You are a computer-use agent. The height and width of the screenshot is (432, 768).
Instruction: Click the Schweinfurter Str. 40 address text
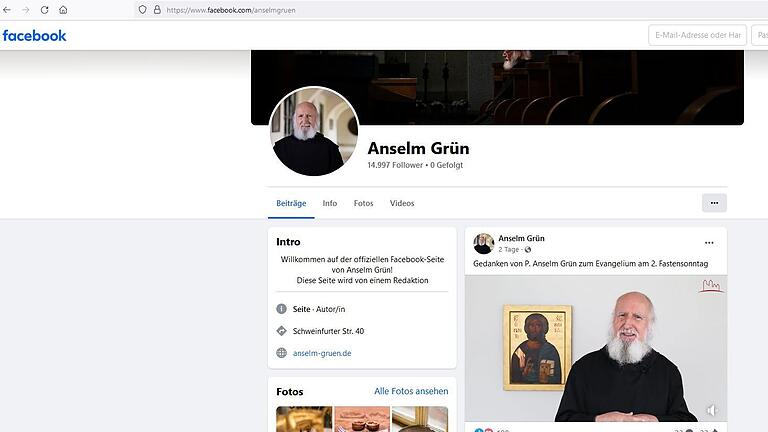[328, 331]
